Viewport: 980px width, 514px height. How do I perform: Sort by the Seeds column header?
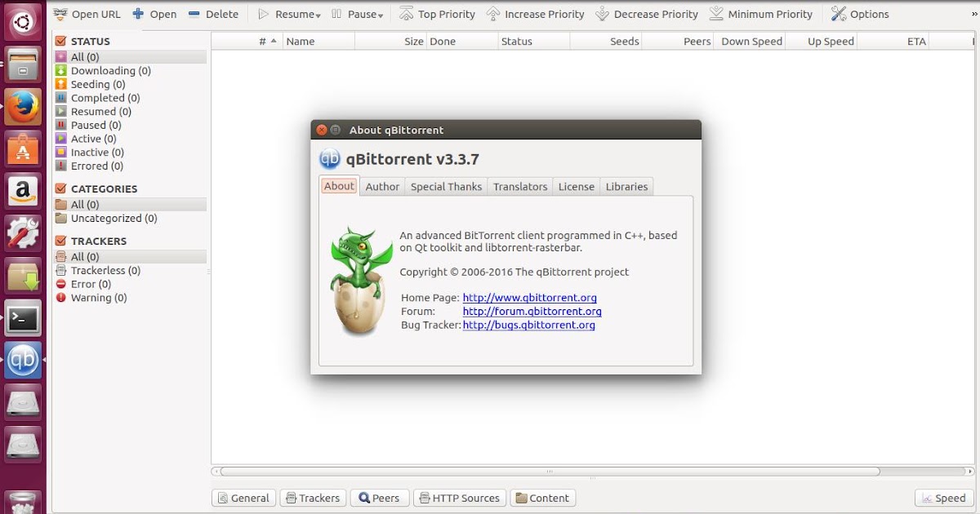pyautogui.click(x=606, y=41)
